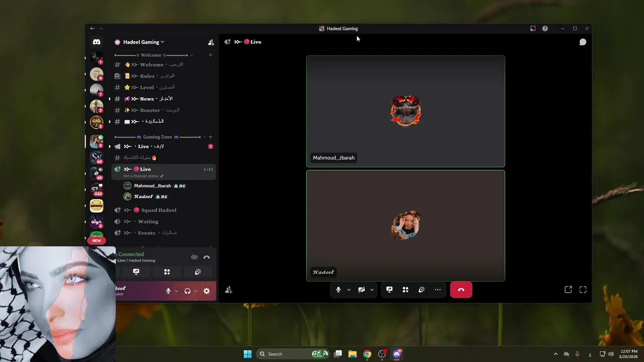The image size is (644, 362).
Task: Turn on camera in call control bar
Action: (362, 290)
